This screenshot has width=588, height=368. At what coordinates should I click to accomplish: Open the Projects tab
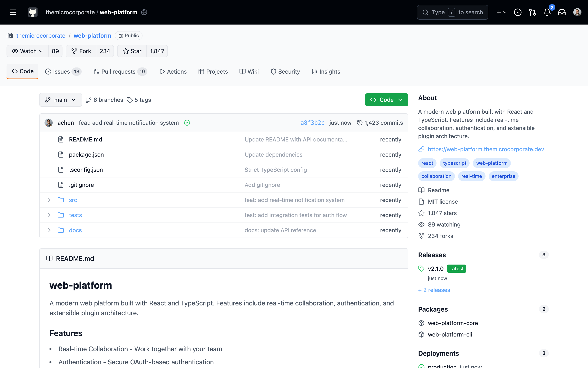213,72
